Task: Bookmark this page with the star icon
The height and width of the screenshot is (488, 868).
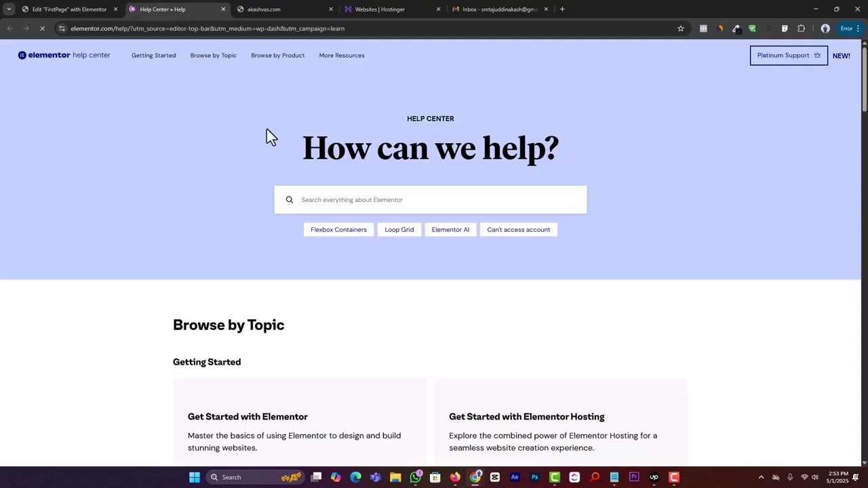Action: (x=681, y=28)
